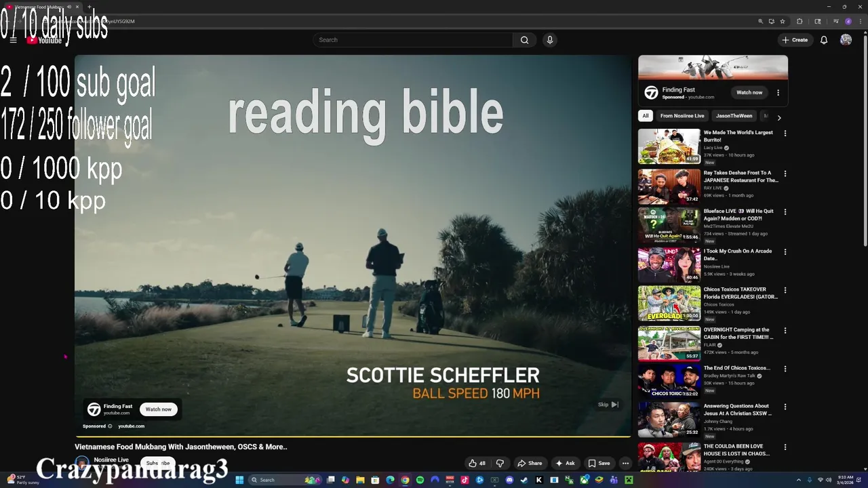This screenshot has height=488, width=868.
Task: Open Spotify from the taskbar
Action: coord(420,480)
